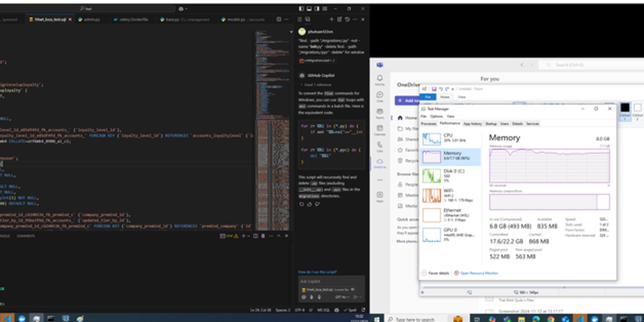Screen dimensions: 644x322
Task: Click the Undo icon in Paint toolbar
Action: tap(442, 89)
